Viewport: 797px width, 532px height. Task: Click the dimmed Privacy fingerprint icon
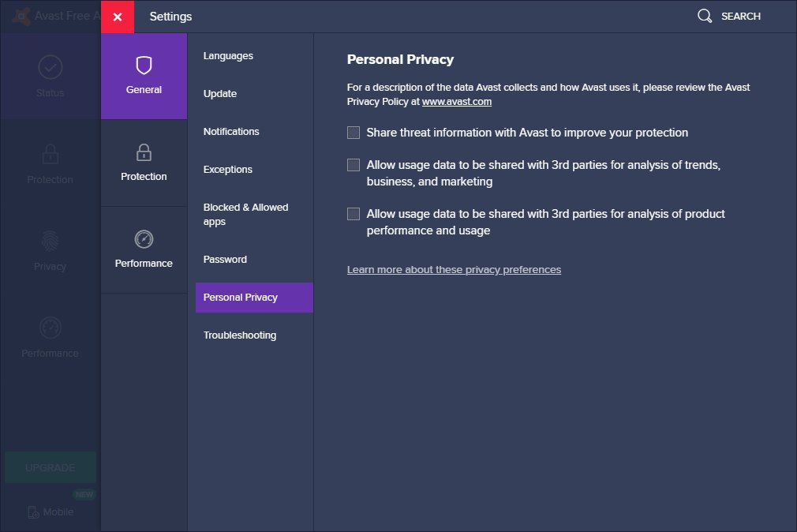(51, 241)
